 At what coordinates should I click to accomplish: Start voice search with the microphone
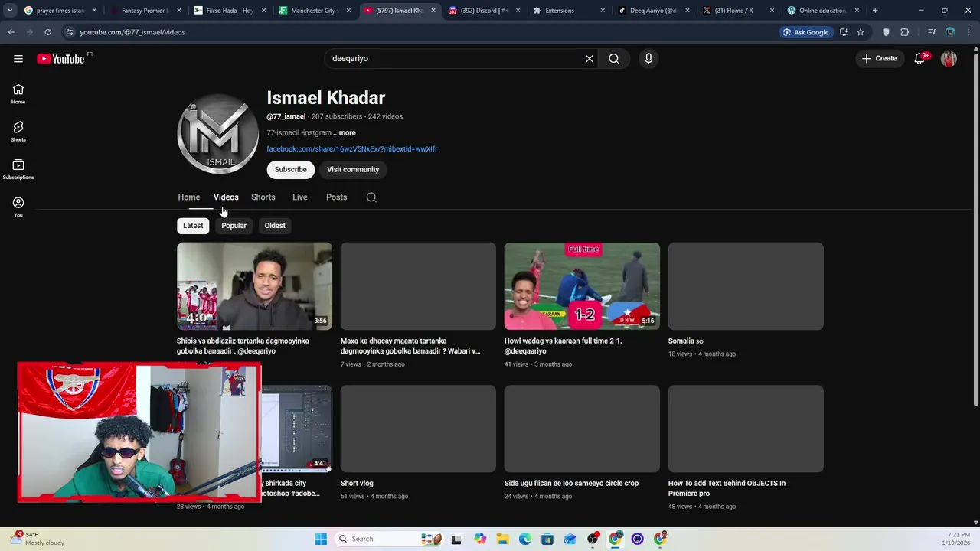pyautogui.click(x=648, y=58)
